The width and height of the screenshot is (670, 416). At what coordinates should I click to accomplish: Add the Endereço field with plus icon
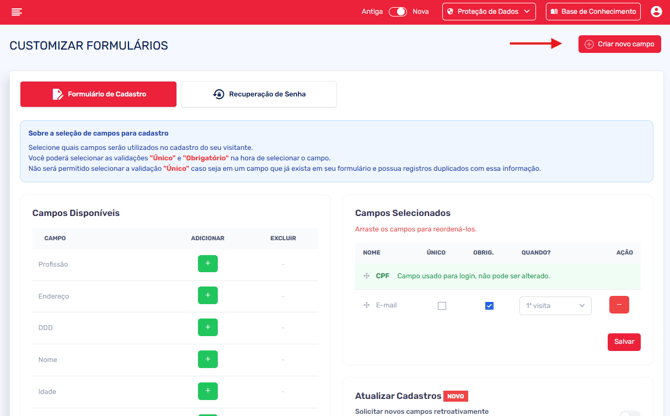[208, 296]
